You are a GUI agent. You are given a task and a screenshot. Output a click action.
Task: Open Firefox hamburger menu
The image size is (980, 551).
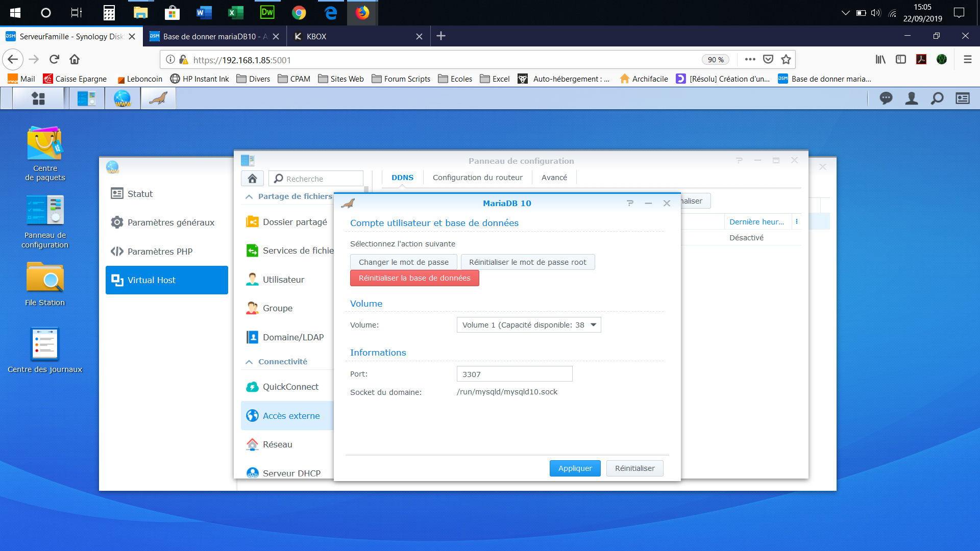(967, 60)
